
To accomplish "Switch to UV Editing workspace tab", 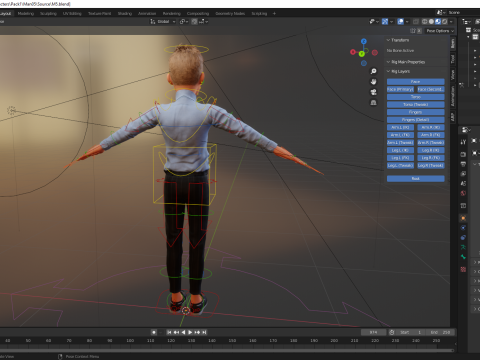I will [x=72, y=13].
